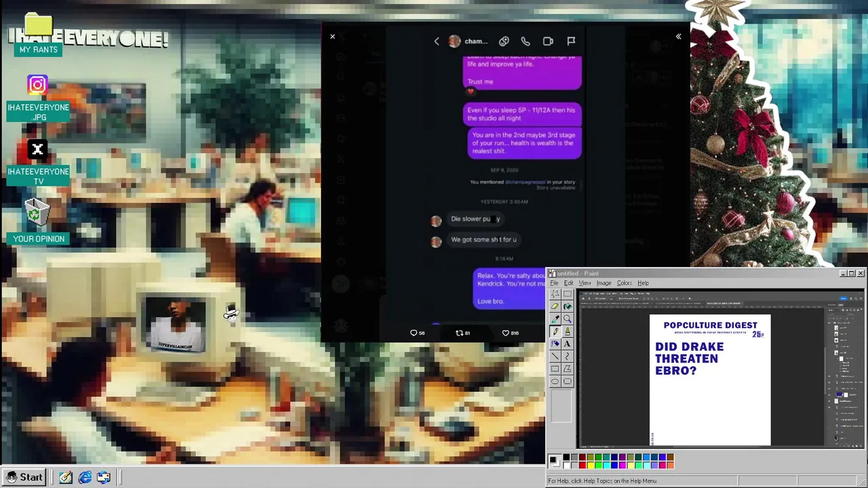The image size is (868, 488).
Task: Select the rectangular Select tool in Paint
Action: [x=567, y=294]
